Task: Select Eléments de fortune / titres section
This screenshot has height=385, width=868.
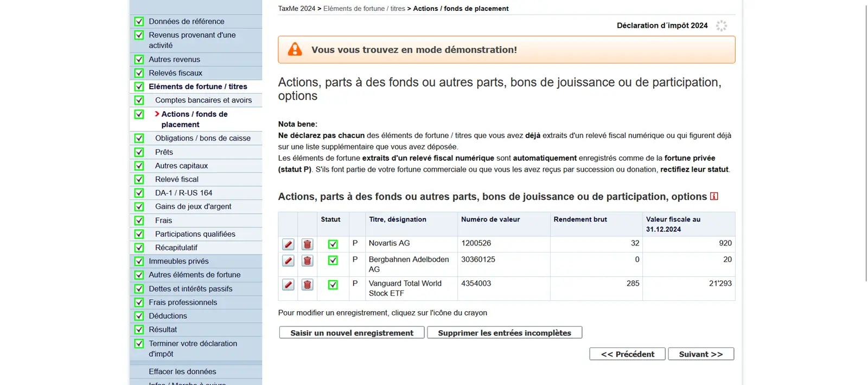Action: coord(197,86)
